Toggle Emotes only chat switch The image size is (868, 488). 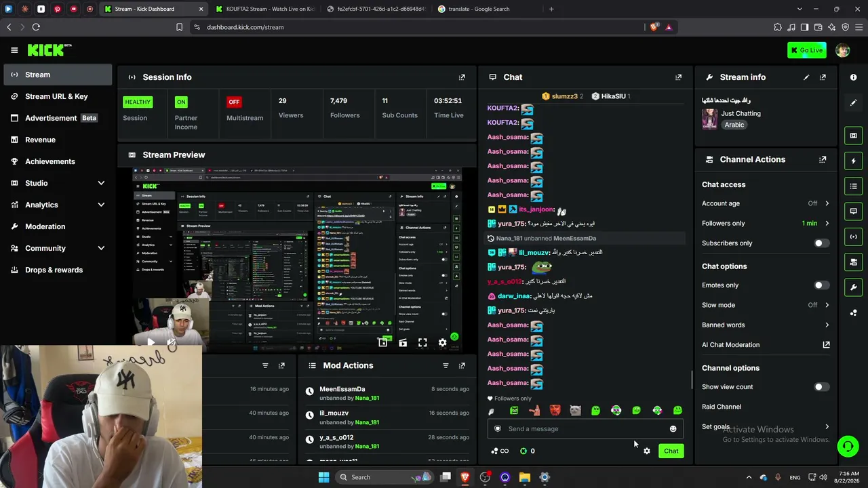click(821, 285)
